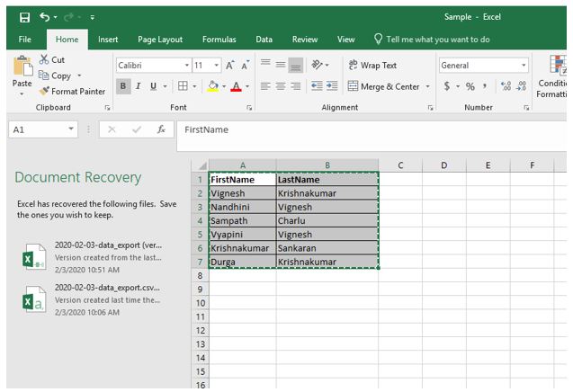Click the Insert Function fx icon

point(161,129)
